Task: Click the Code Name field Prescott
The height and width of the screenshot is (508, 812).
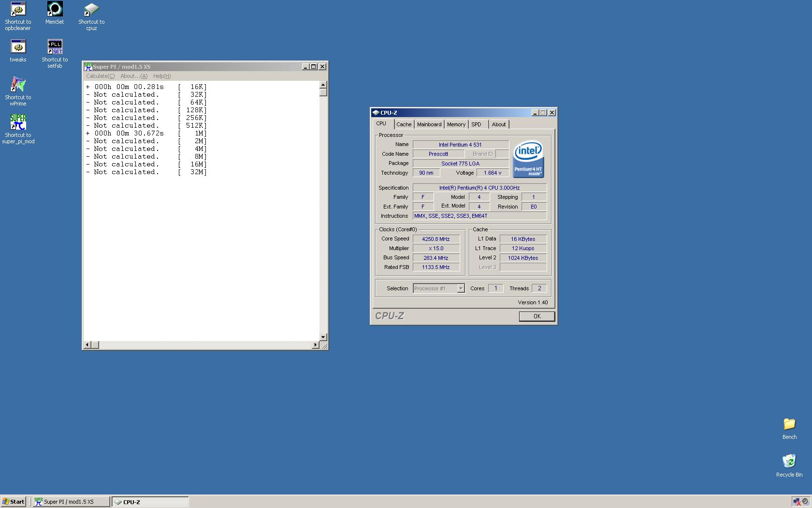Action: point(438,154)
